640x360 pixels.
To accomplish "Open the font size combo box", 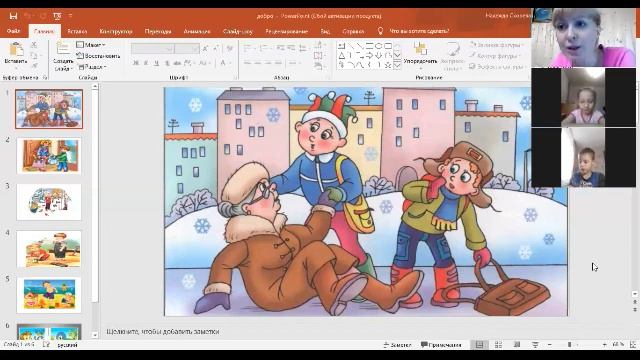I will pos(187,49).
